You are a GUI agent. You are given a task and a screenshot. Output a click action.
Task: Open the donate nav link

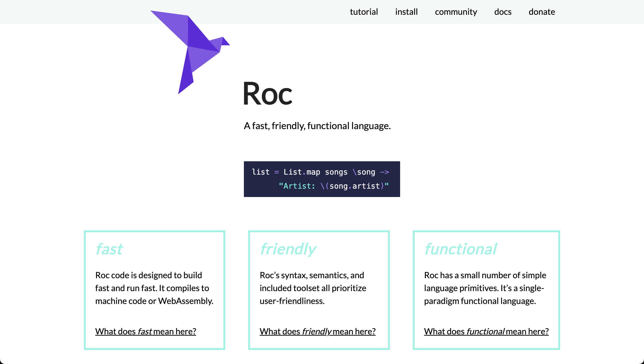click(542, 12)
